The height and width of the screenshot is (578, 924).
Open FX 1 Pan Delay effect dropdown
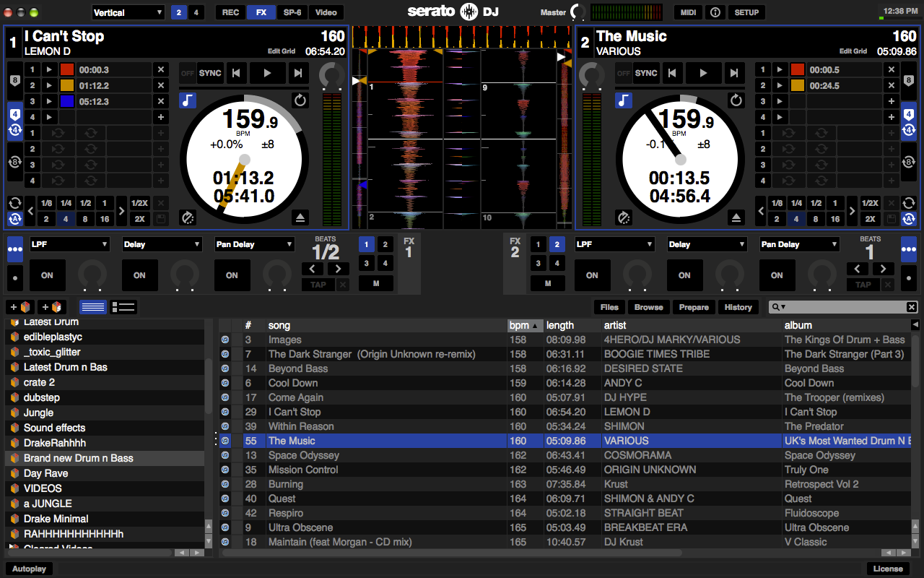point(255,244)
